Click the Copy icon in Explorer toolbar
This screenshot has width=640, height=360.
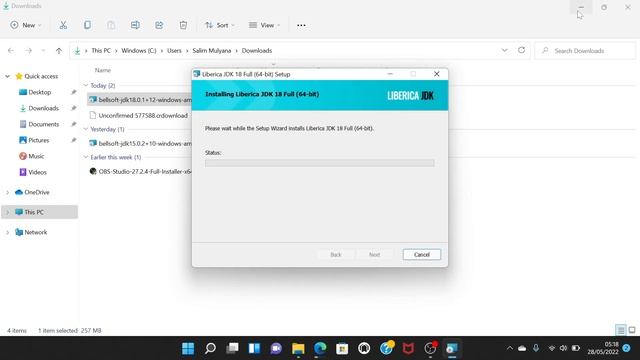click(87, 25)
